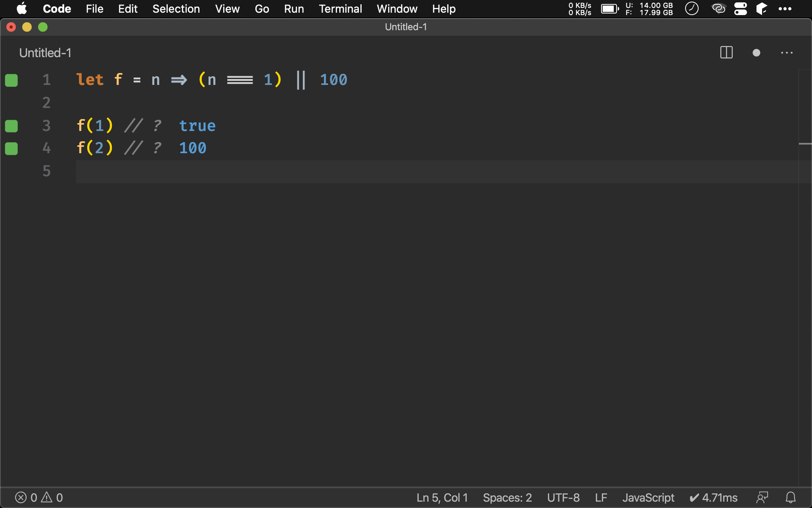
Task: Click the green coverage marker on line 3
Action: click(x=11, y=126)
